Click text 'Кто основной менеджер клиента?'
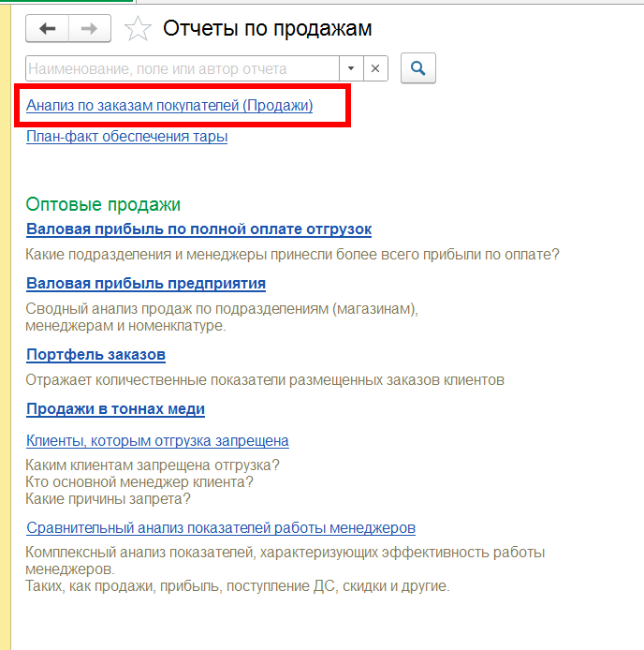 point(139,482)
